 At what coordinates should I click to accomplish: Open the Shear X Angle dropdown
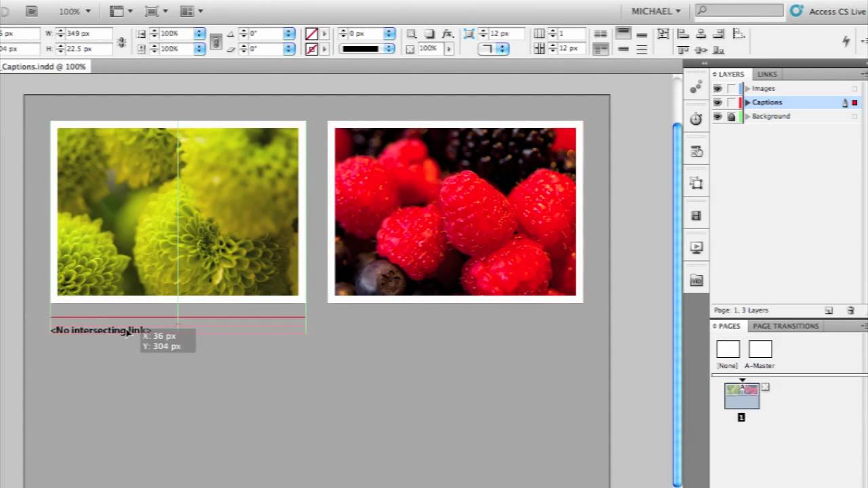click(290, 49)
